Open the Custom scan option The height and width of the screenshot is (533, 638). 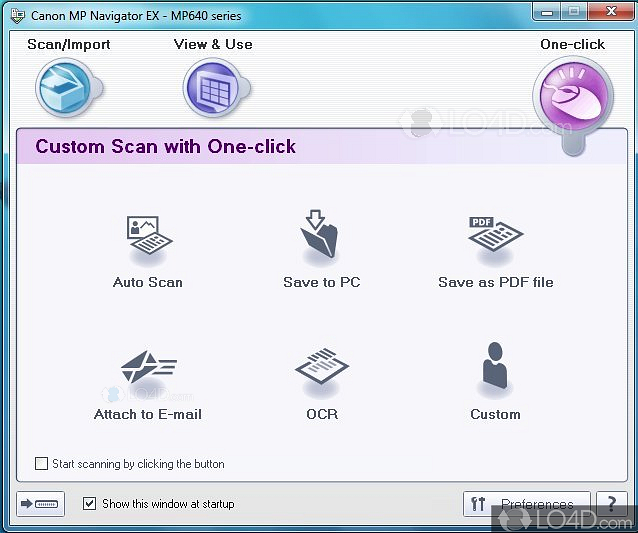495,381
